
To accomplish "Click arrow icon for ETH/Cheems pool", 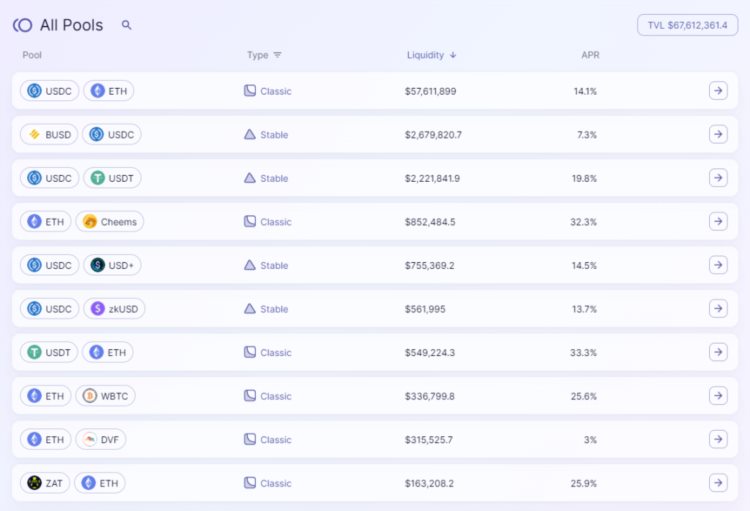I will (718, 221).
